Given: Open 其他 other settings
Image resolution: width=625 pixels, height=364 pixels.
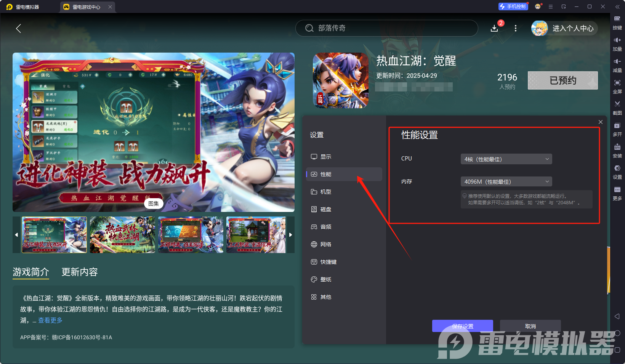Looking at the screenshot, I should [344, 297].
